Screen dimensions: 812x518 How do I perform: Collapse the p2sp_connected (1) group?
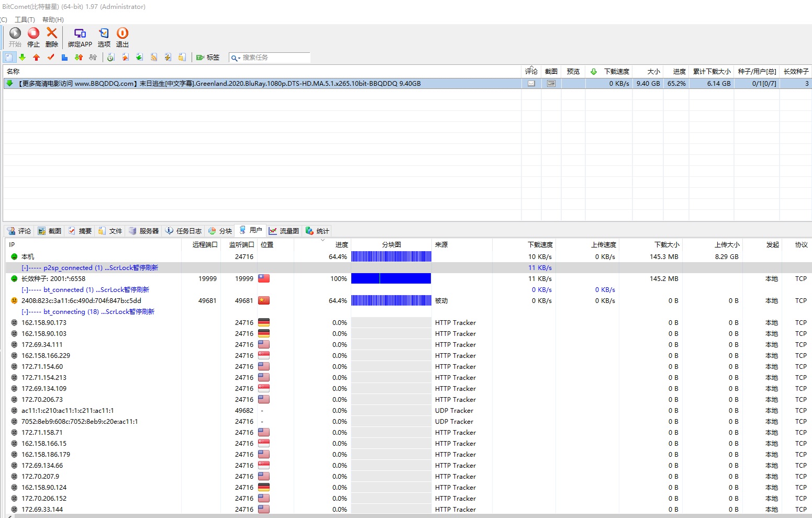click(x=25, y=268)
